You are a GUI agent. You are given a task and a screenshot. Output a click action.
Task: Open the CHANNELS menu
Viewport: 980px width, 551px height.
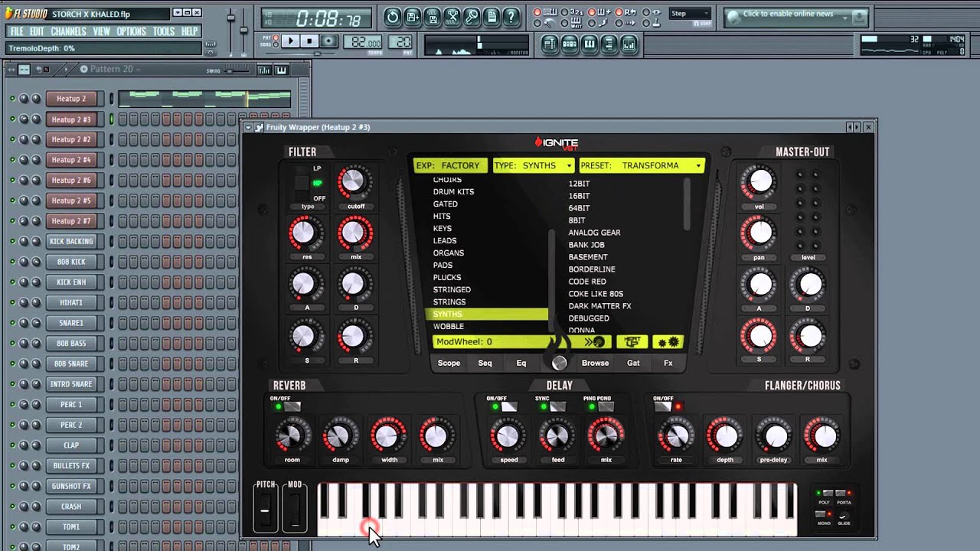point(68,31)
